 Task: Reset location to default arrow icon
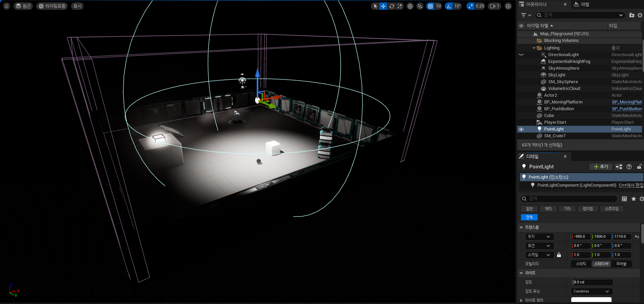(637, 237)
